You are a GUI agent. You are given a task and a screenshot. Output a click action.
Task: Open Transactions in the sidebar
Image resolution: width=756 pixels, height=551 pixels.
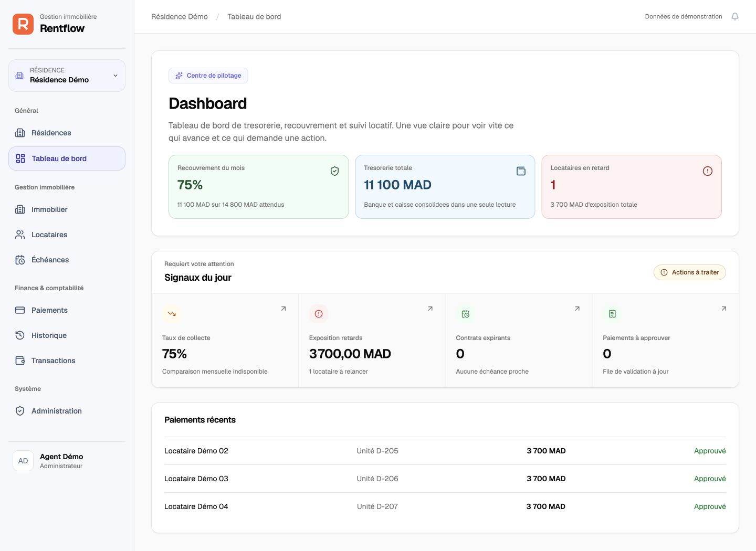point(67,361)
